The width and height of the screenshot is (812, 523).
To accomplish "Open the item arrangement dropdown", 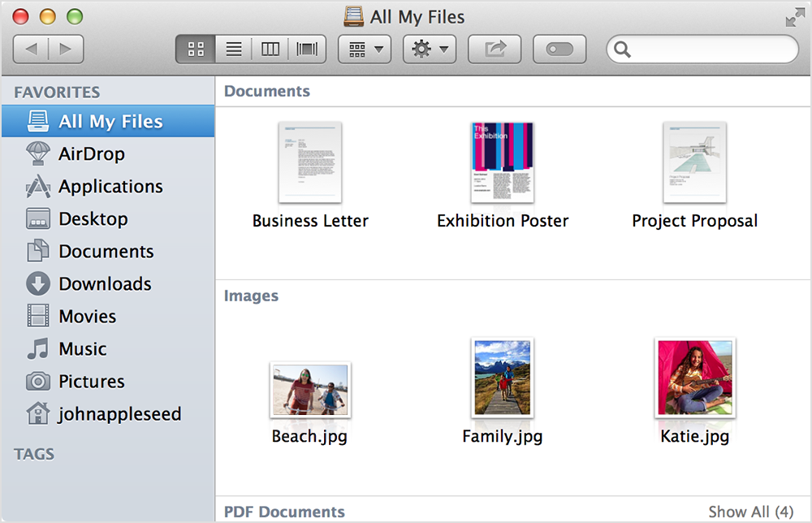I will 365,50.
